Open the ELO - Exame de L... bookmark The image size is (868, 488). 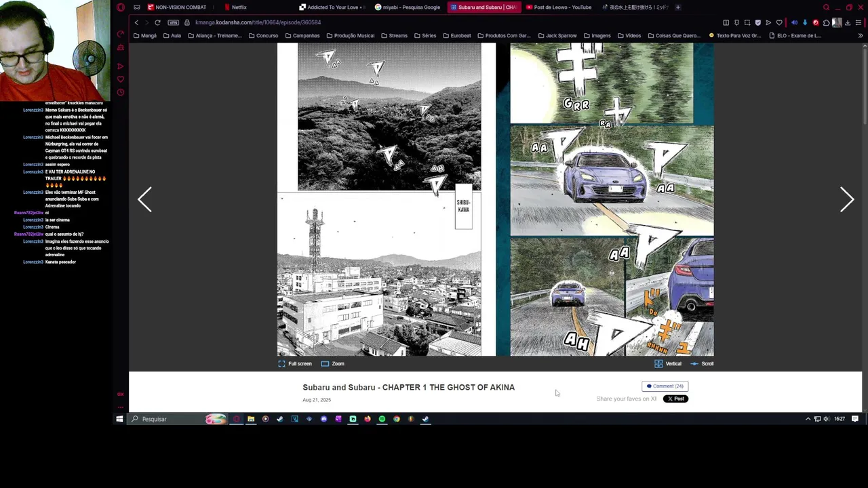[795, 35]
